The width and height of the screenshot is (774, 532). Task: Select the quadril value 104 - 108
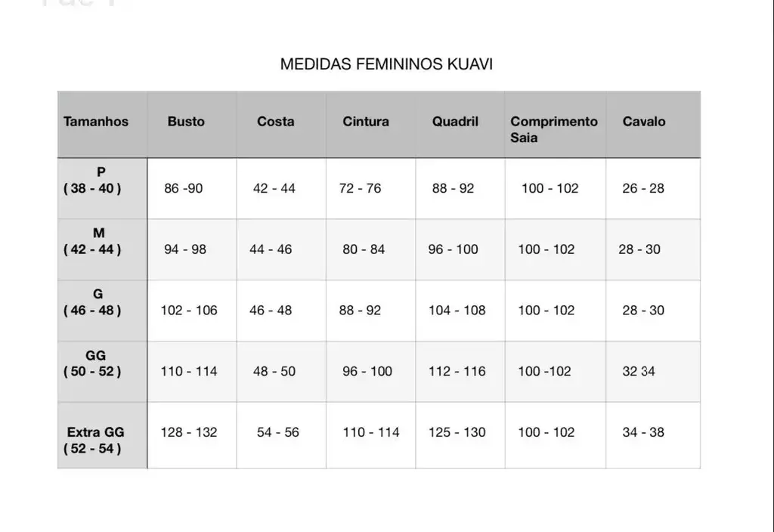[457, 311]
